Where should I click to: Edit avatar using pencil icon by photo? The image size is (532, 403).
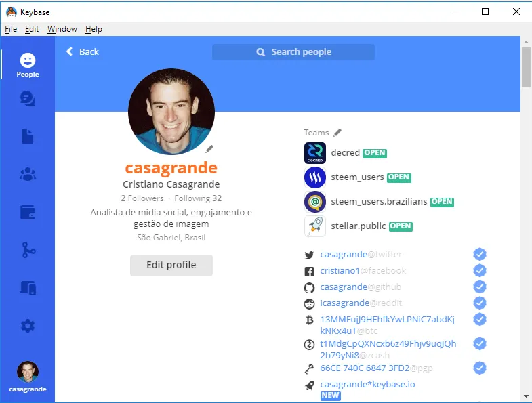click(209, 148)
